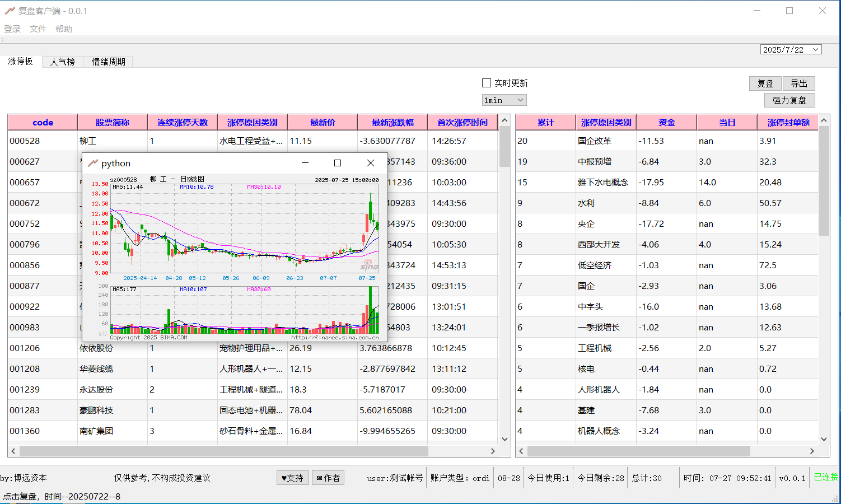Click right table vertical scrollbar thumb
This screenshot has height=504, width=841.
click(824, 181)
